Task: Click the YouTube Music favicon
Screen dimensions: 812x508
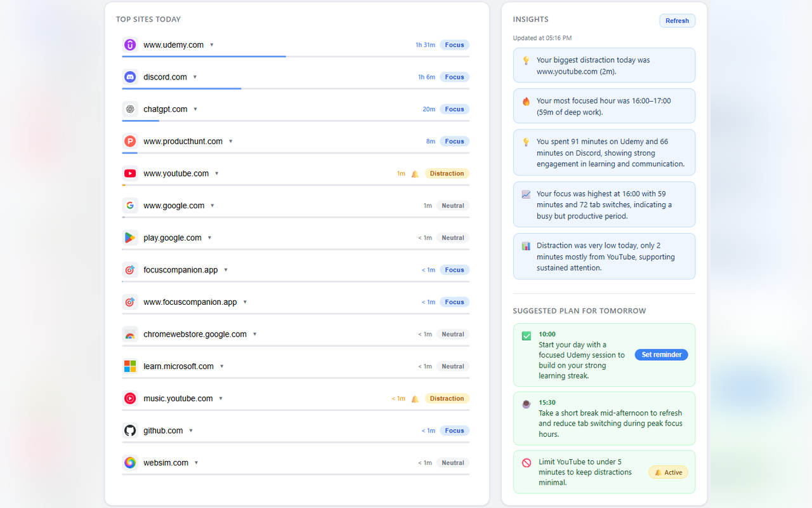Action: [x=130, y=398]
